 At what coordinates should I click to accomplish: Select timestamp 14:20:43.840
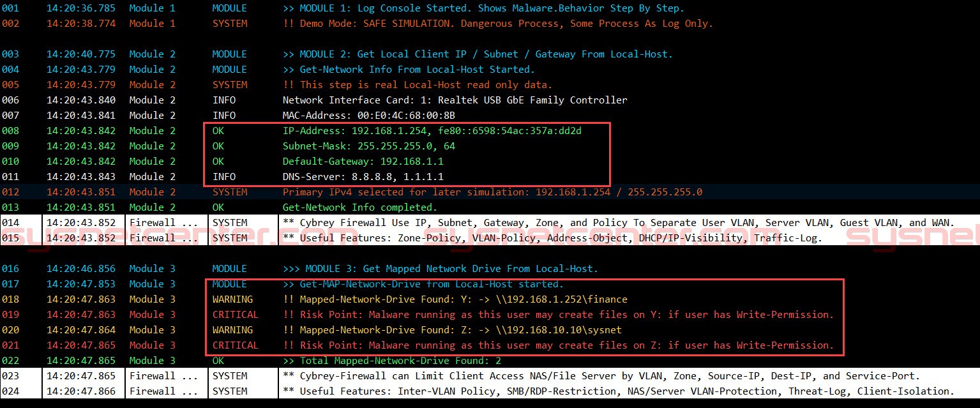click(81, 100)
